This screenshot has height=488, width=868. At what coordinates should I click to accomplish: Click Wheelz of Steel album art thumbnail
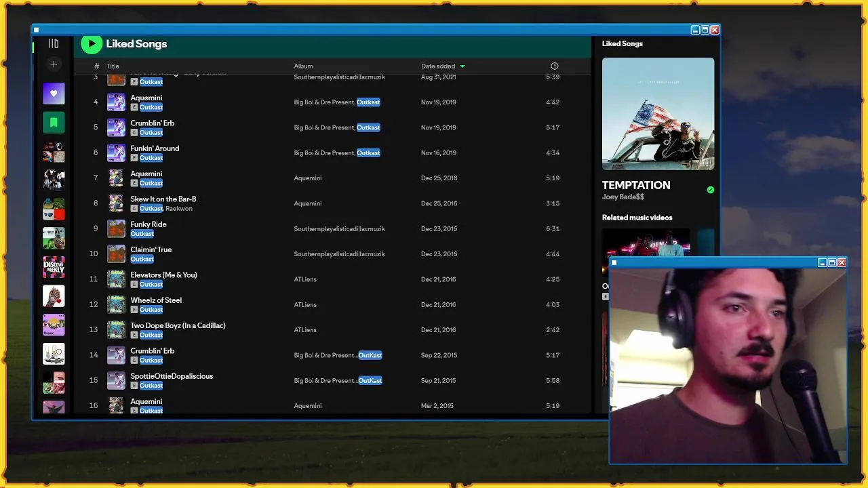point(117,304)
